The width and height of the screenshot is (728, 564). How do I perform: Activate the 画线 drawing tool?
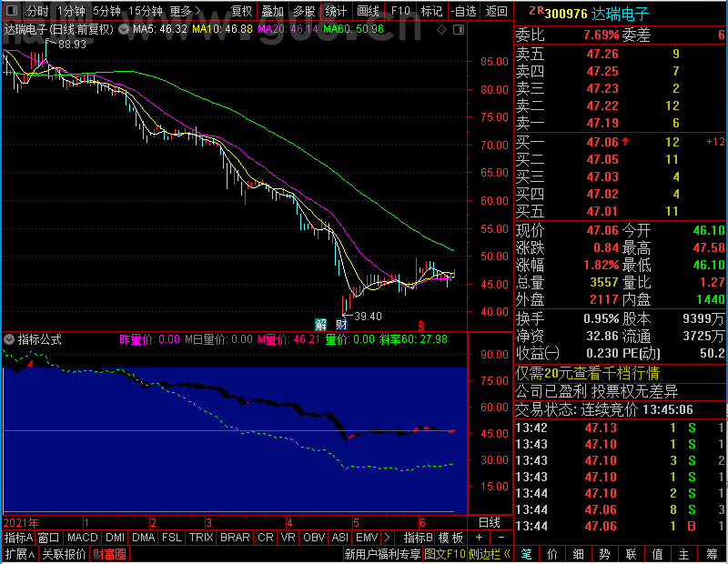pos(368,11)
